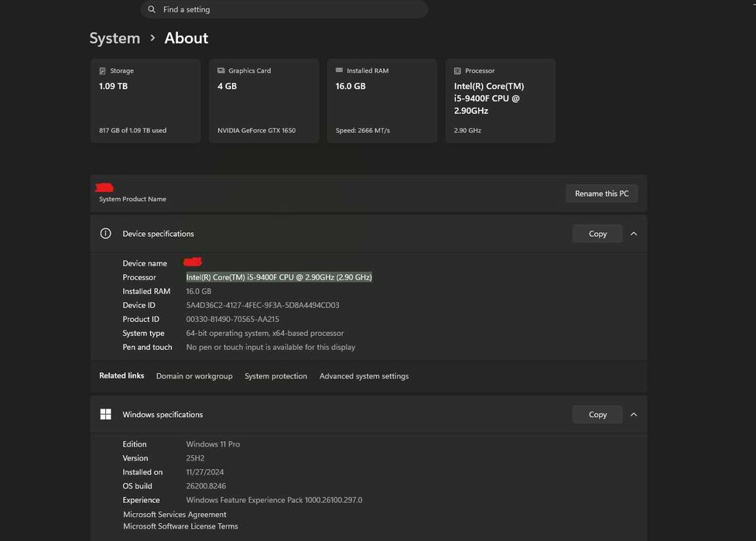Viewport: 756px width, 541px height.
Task: Click the Version value 25H2
Action: pyautogui.click(x=195, y=458)
